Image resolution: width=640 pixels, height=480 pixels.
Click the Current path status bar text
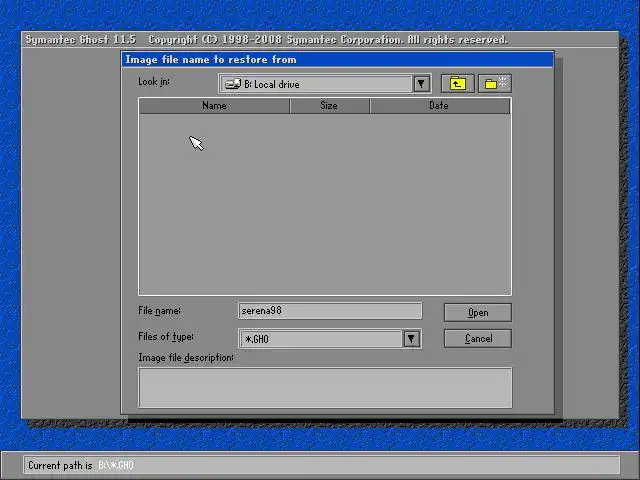pos(81,465)
